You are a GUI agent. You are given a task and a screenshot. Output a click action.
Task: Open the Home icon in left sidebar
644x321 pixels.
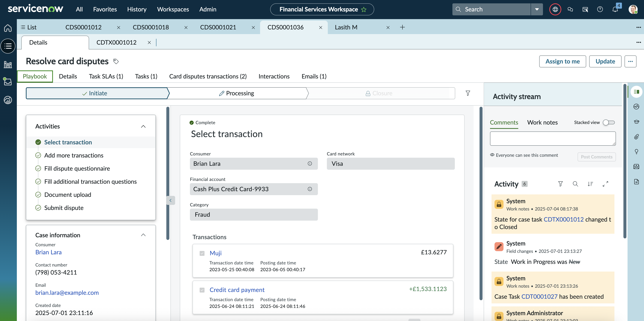coord(8,28)
